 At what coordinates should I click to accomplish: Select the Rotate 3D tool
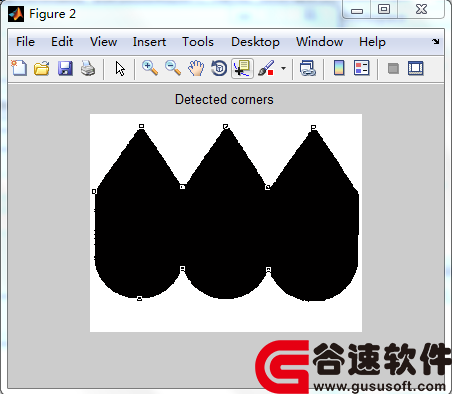coord(219,68)
